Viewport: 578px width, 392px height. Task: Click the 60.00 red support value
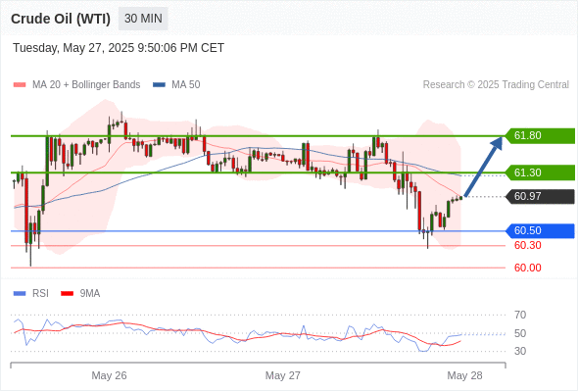(527, 268)
